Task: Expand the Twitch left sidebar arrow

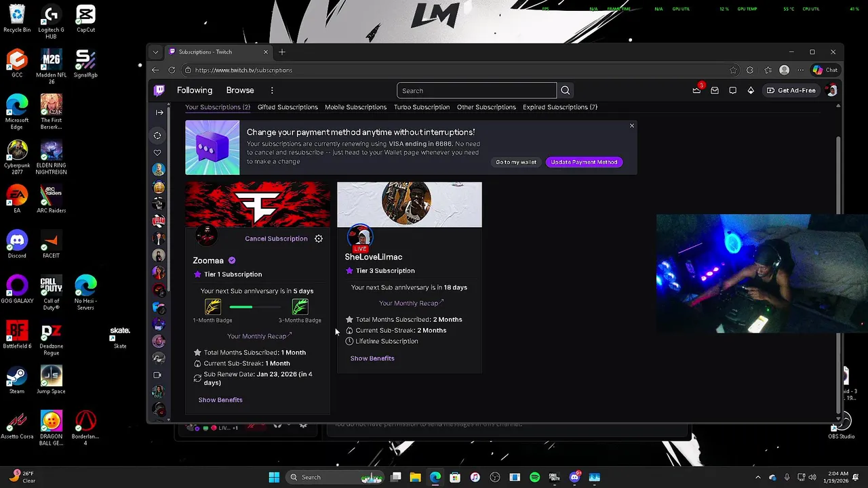Action: coord(159,113)
